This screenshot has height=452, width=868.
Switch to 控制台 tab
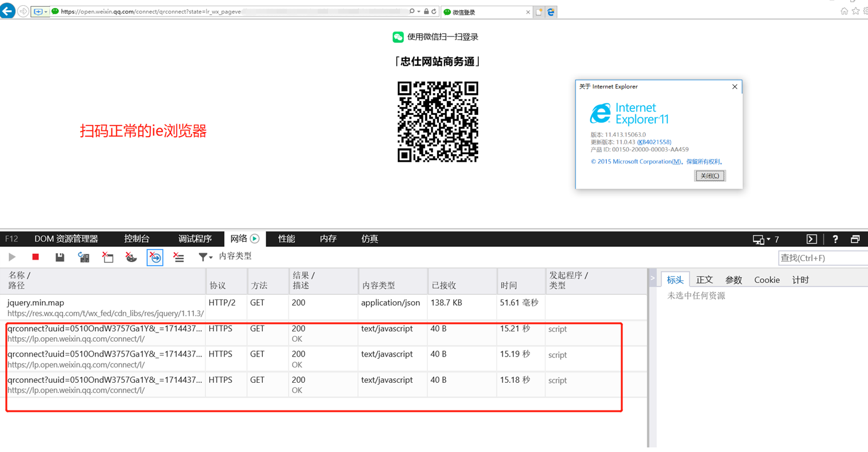coord(137,239)
